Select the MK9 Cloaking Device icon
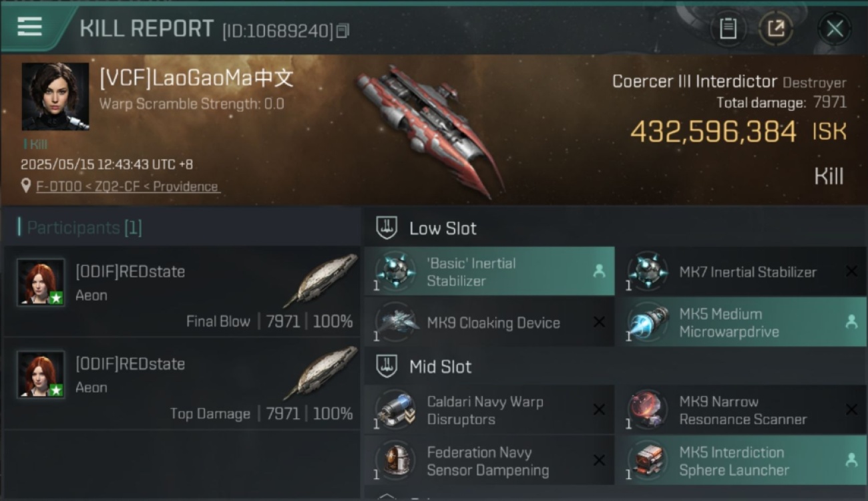 pos(395,322)
